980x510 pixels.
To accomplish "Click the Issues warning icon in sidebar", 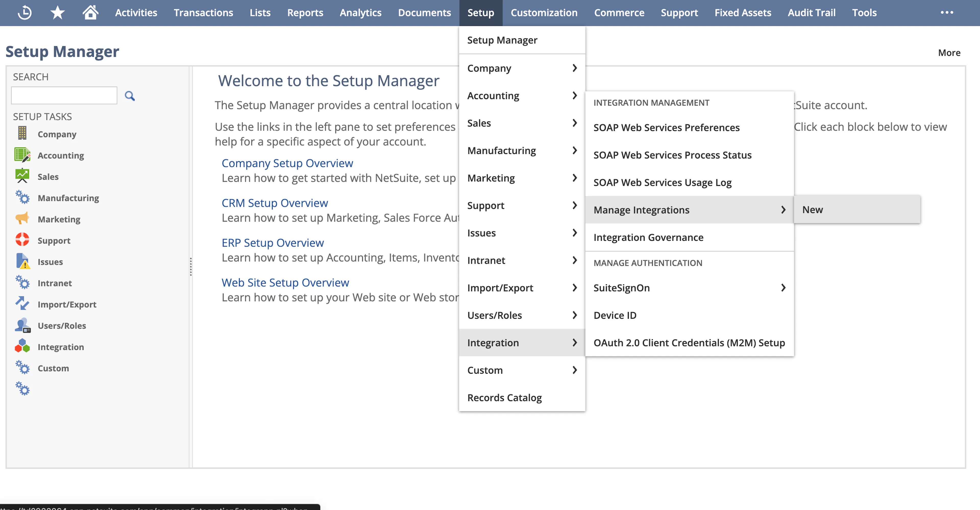I will 23,261.
